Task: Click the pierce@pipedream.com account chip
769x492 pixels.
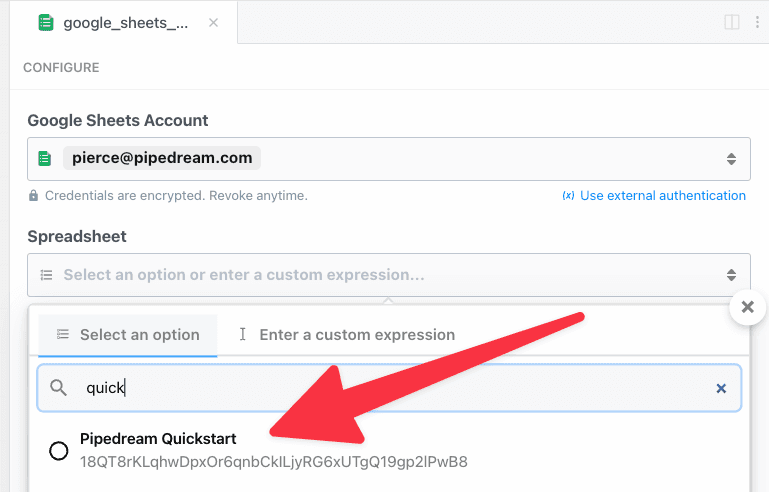Action: [x=162, y=158]
